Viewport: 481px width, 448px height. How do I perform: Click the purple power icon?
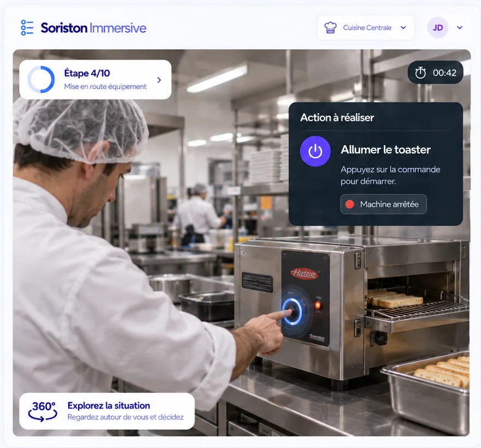point(315,151)
